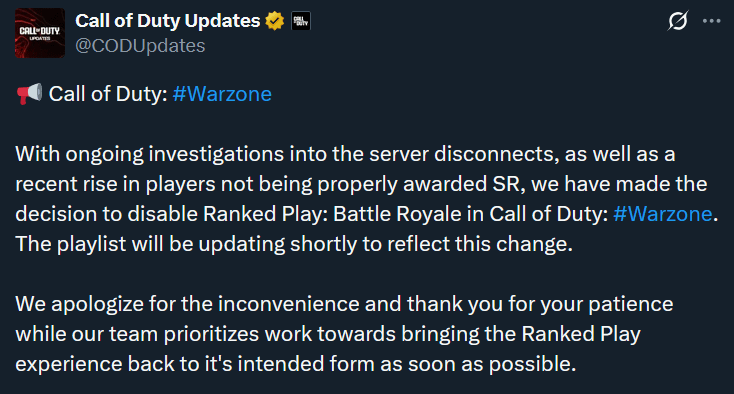
Task: Open the Call of Duty Updates profile picture
Action: pos(40,33)
